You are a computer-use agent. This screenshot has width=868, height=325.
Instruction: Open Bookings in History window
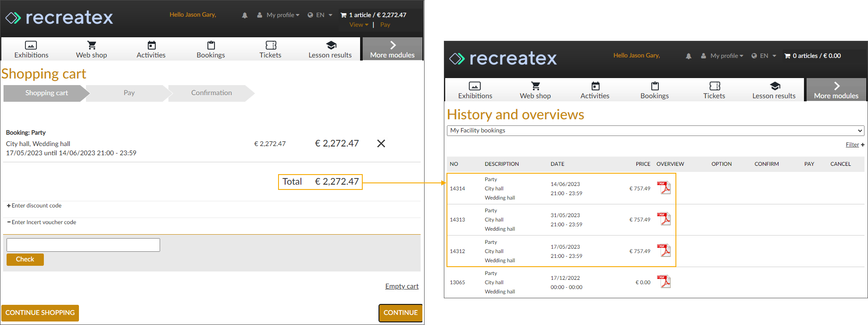click(654, 90)
